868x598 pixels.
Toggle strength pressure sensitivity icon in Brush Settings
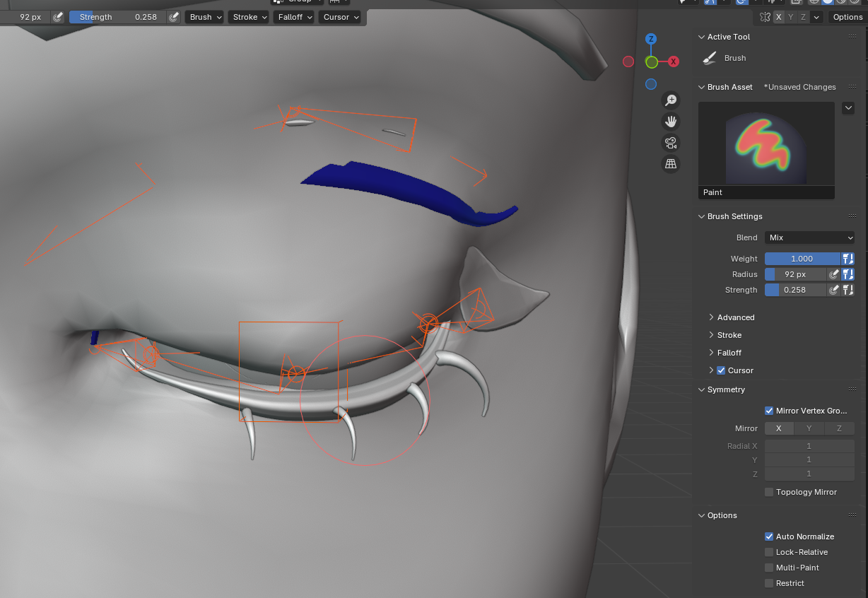tap(834, 290)
